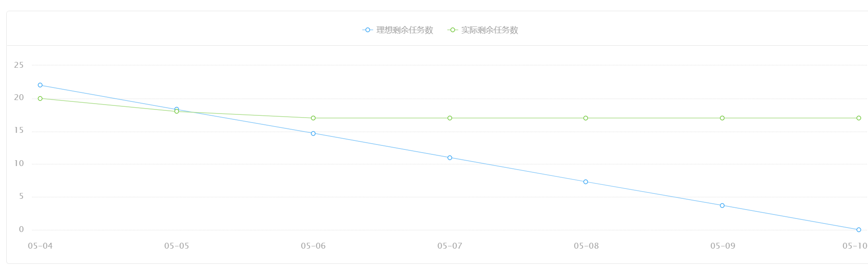The image size is (868, 267).
Task: Click the blue ideal data point at 05-04
Action: (40, 85)
